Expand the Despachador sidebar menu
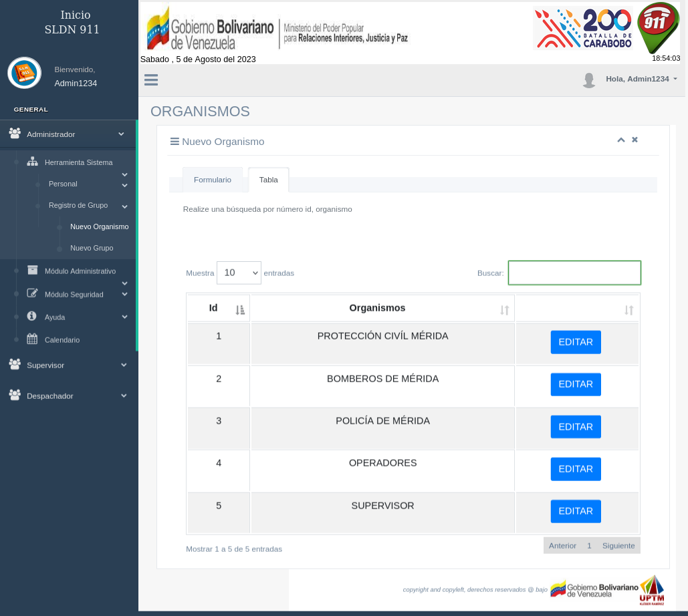 click(67, 396)
